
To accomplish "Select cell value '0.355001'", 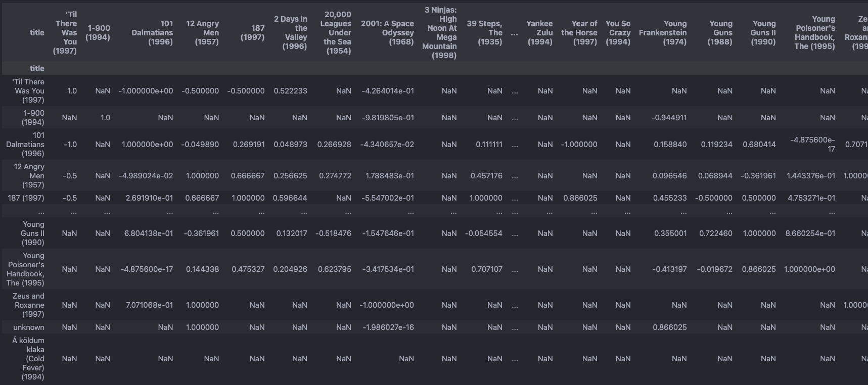I will click(670, 233).
